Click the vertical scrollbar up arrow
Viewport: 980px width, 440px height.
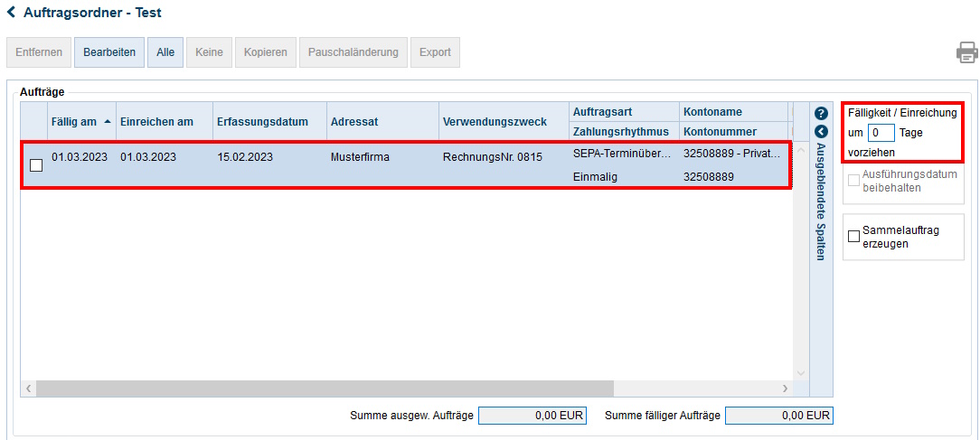pyautogui.click(x=801, y=151)
